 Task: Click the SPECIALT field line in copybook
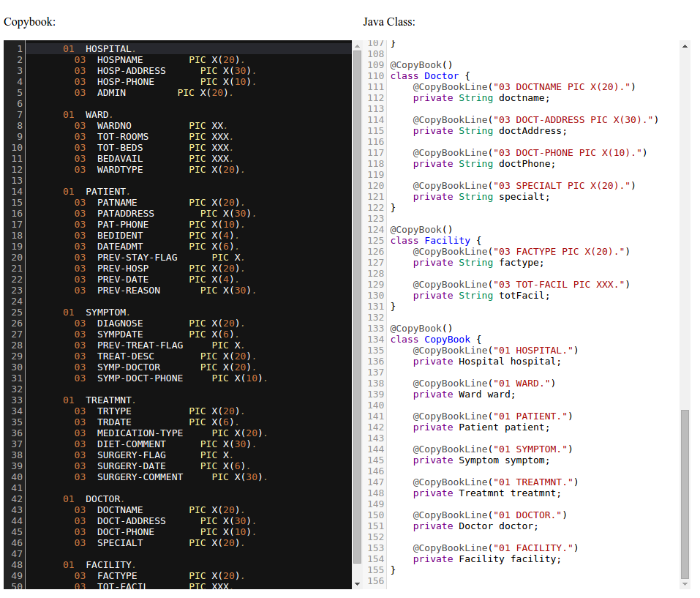tap(159, 543)
